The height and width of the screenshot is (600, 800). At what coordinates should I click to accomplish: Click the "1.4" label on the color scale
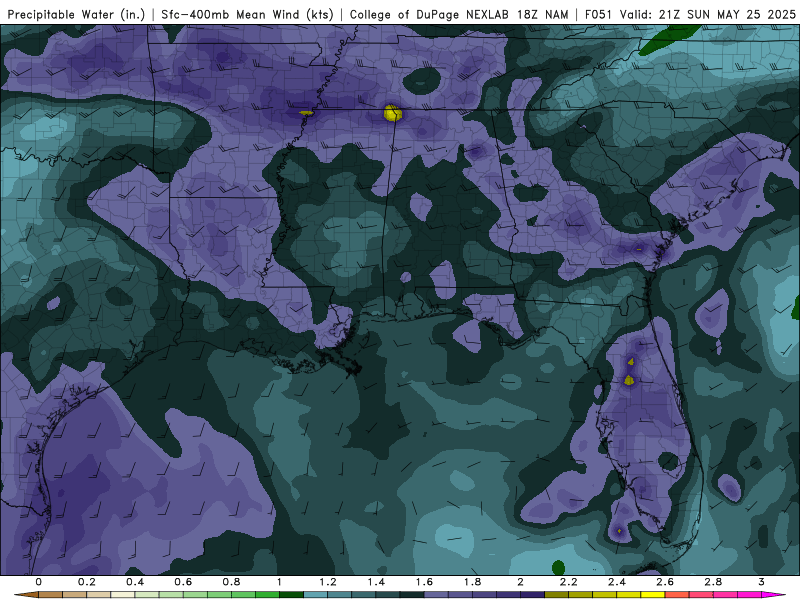click(x=376, y=582)
